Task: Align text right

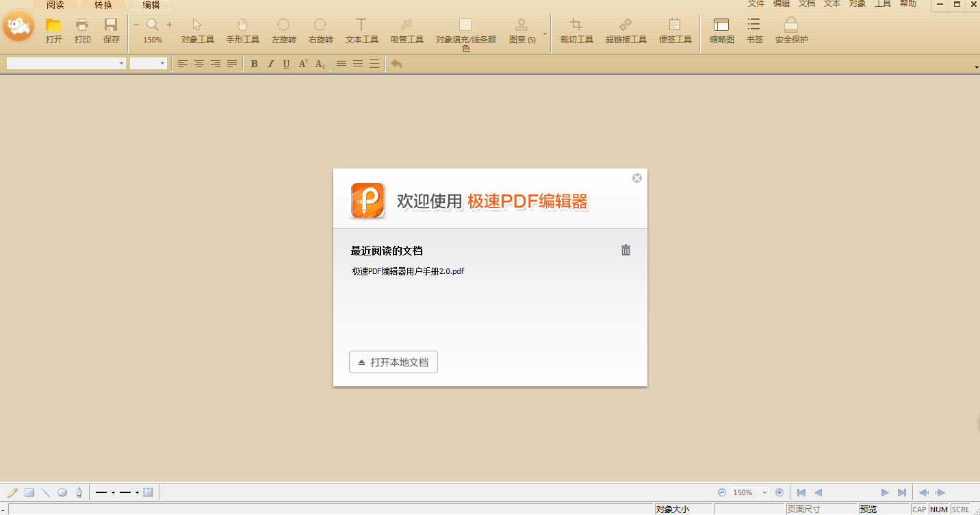Action: 216,64
